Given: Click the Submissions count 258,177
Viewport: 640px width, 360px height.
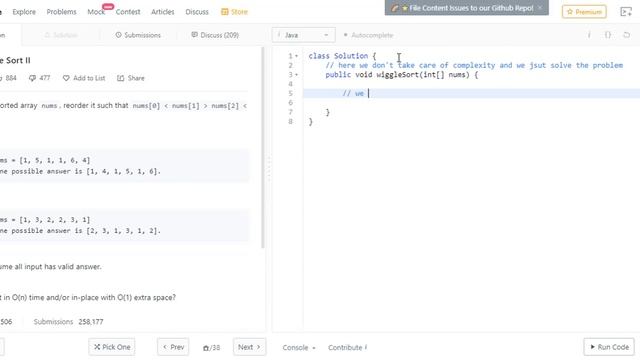Looking at the screenshot, I should [91, 322].
